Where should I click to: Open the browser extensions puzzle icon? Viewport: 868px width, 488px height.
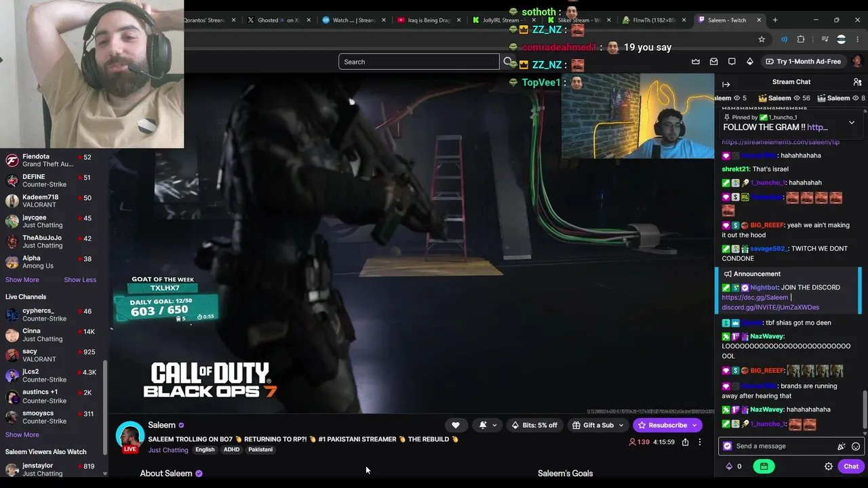tap(801, 39)
